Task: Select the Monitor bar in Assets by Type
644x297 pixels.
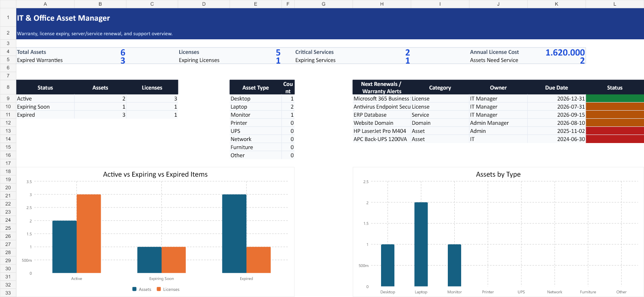Action: 454,265
